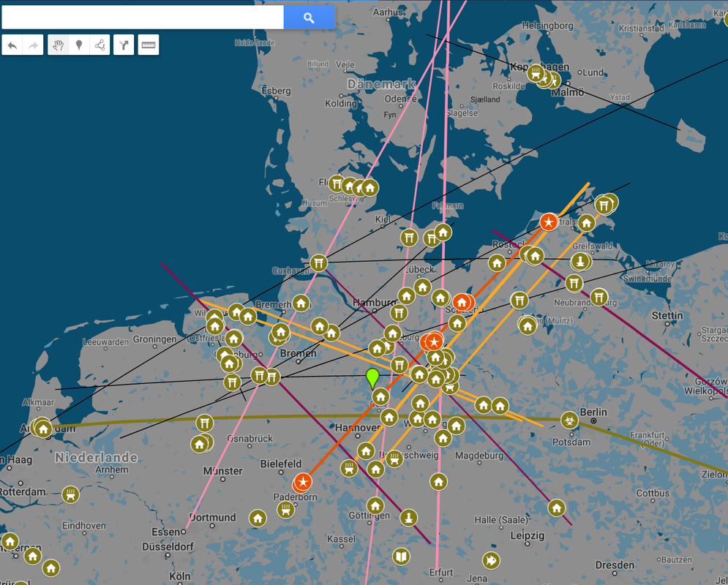Screen dimensions: 728x585
Task: Click the green pin marker near Hannover
Action: click(372, 378)
